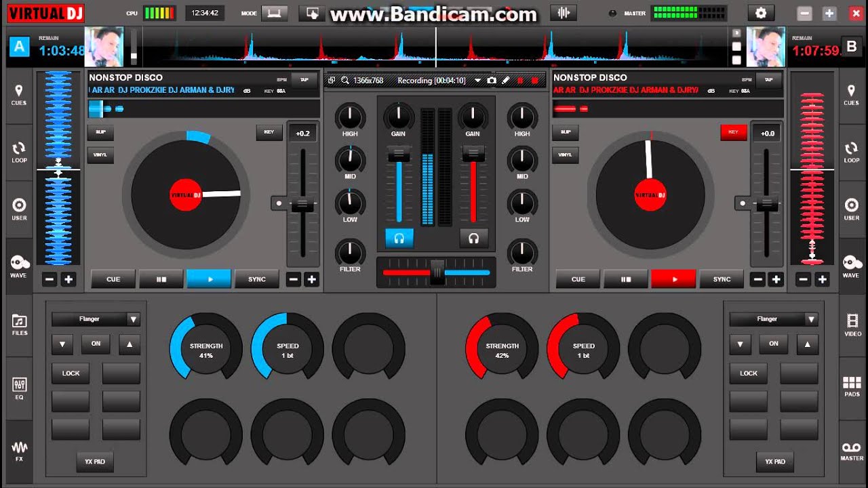The width and height of the screenshot is (868, 488).
Task: Click left deck CUE button
Action: (x=113, y=279)
